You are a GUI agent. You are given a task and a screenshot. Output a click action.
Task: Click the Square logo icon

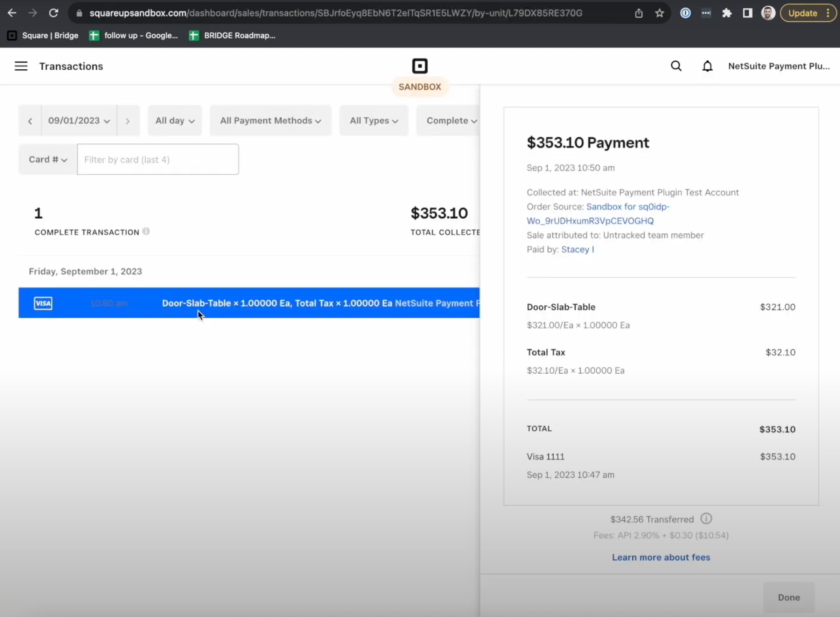[420, 66]
